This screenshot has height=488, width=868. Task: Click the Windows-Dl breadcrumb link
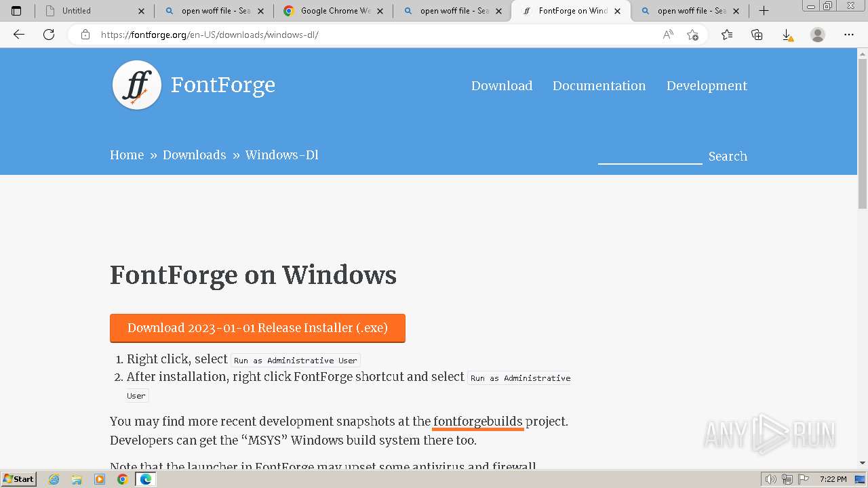click(x=281, y=155)
